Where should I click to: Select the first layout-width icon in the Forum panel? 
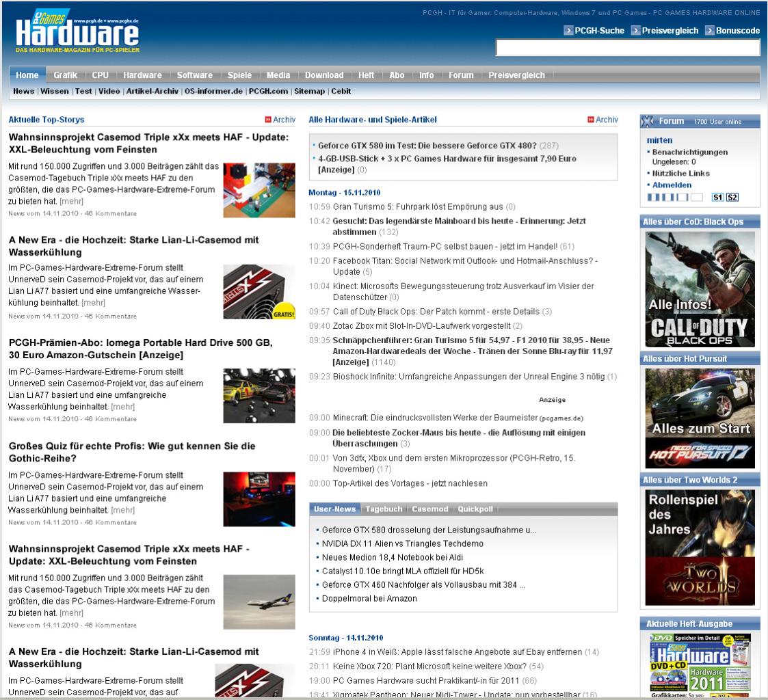[653, 198]
